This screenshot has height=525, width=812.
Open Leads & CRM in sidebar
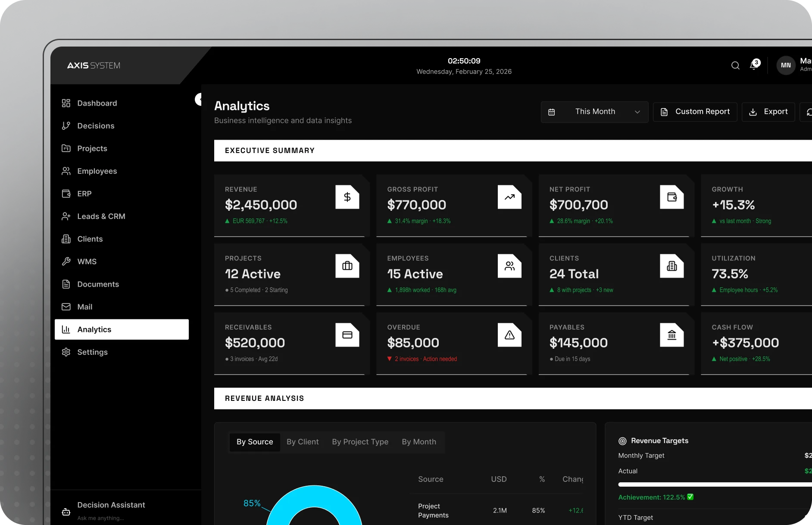[101, 216]
